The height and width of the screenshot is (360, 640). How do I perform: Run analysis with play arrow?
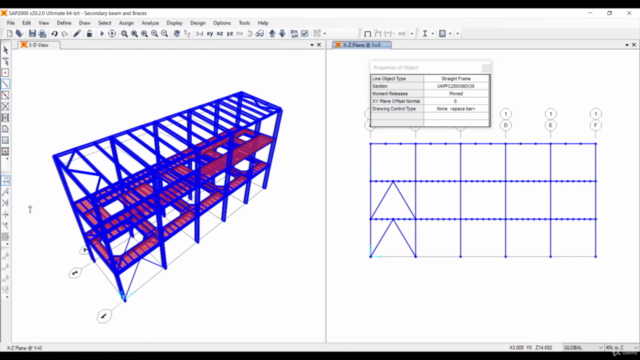click(x=102, y=34)
